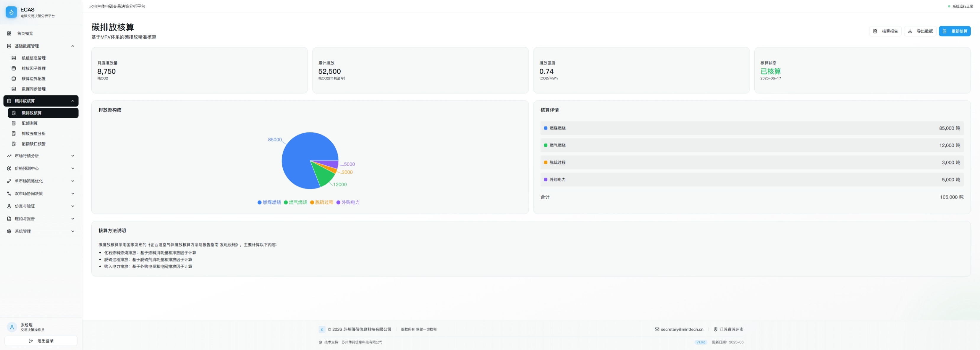Expand the 履约与报告 menu chevron
The width and height of the screenshot is (980, 350).
coord(73,219)
